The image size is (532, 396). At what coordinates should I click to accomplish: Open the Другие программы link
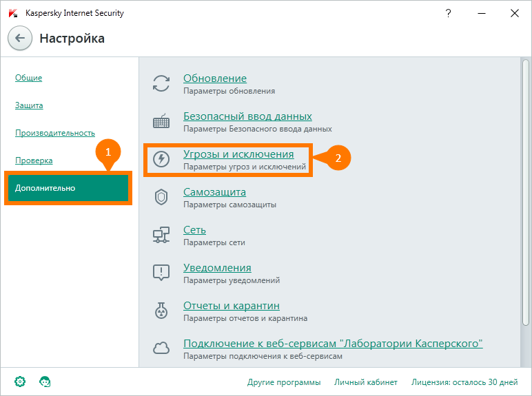(284, 382)
